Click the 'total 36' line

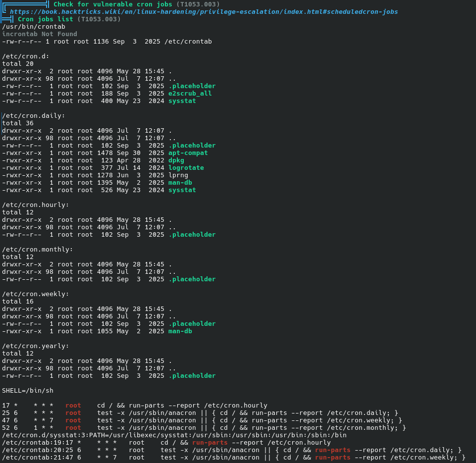click(18, 123)
